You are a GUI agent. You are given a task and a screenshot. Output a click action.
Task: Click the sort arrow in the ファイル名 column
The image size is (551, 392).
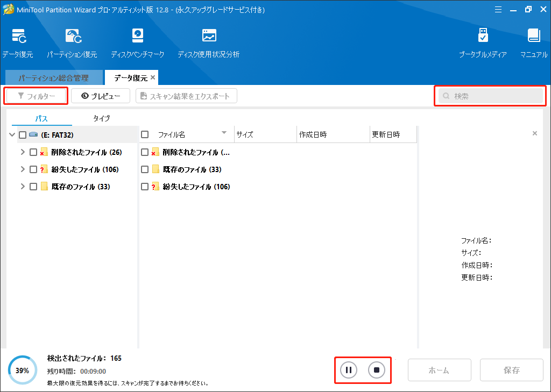pyautogui.click(x=224, y=133)
